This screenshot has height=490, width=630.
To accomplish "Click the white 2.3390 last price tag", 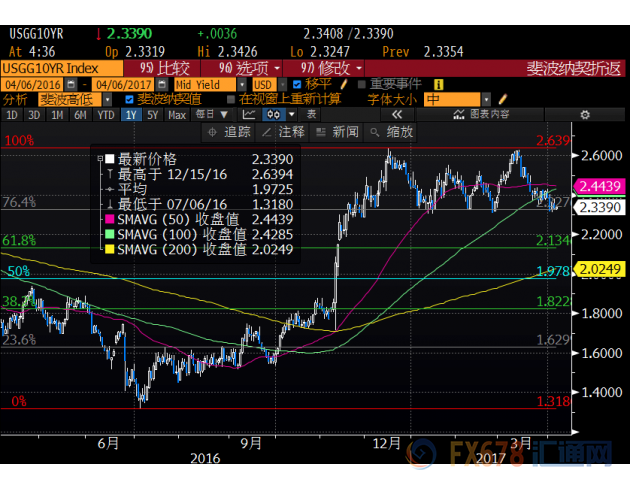I will tap(599, 208).
